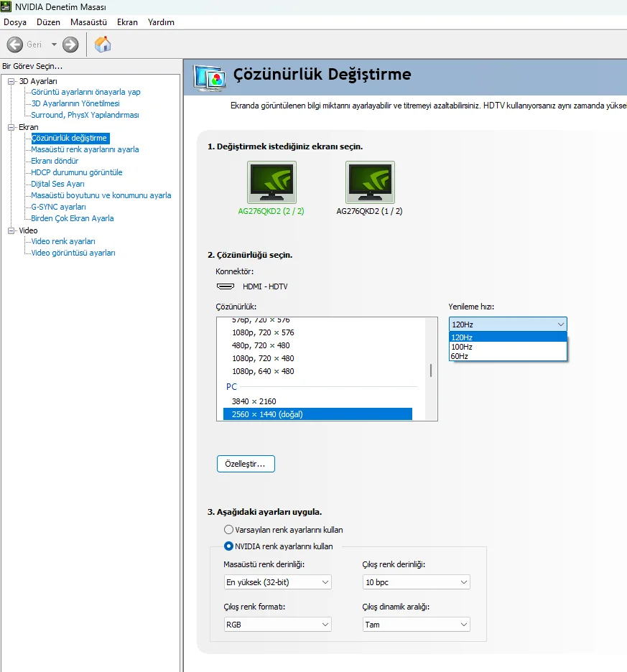Open Çıkış dinamik aralığı Tam dropdown
627x672 pixels.
(x=416, y=625)
